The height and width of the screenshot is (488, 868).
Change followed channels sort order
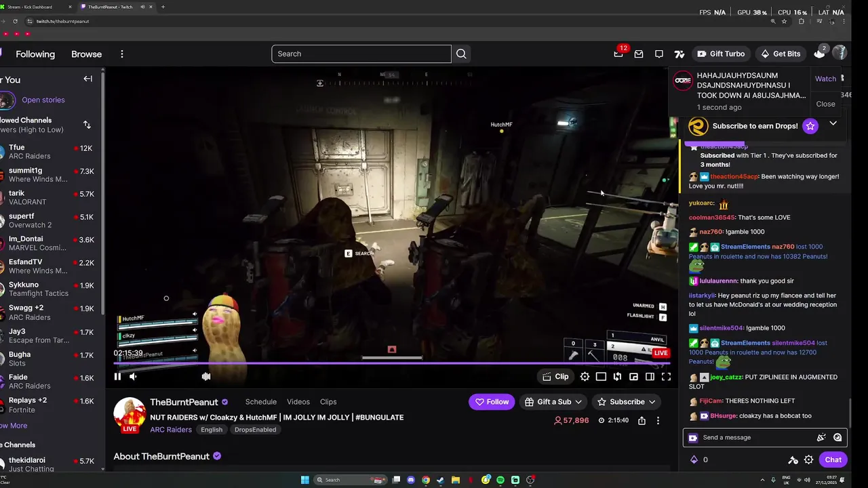87,125
